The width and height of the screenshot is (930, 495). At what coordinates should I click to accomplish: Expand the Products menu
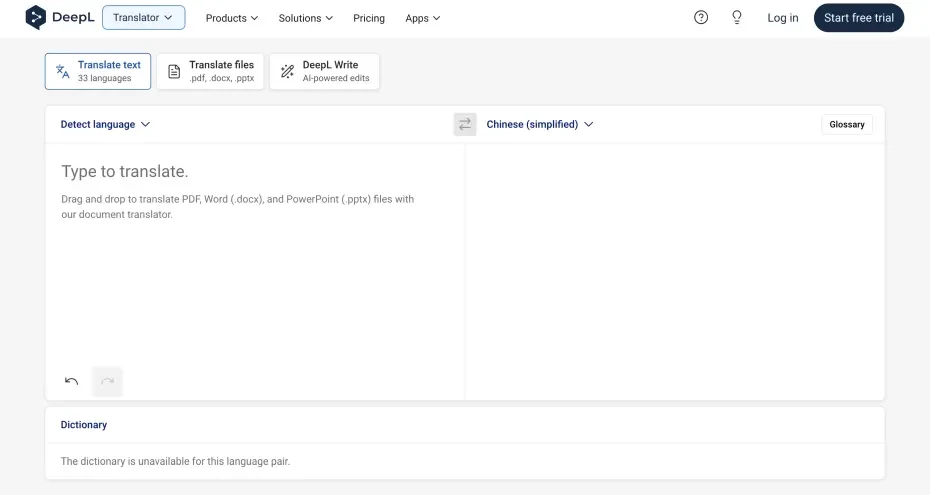(x=231, y=18)
